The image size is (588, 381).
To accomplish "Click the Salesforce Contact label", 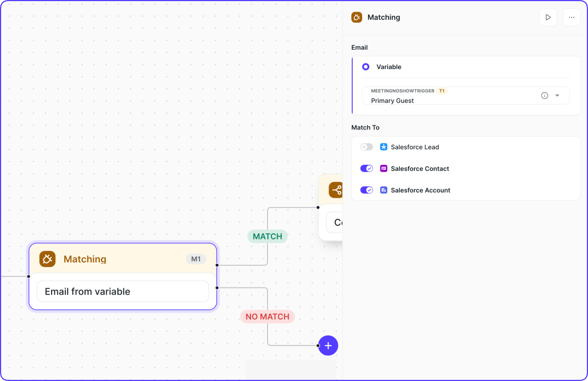I will pyautogui.click(x=420, y=169).
